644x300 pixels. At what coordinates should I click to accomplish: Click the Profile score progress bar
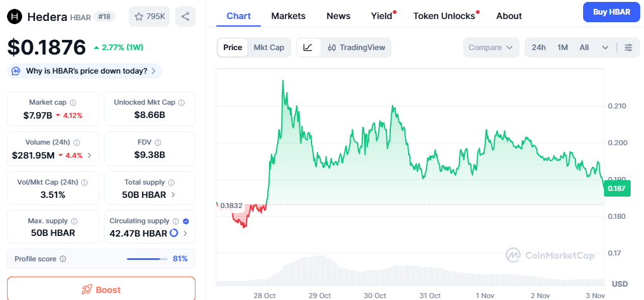click(146, 259)
